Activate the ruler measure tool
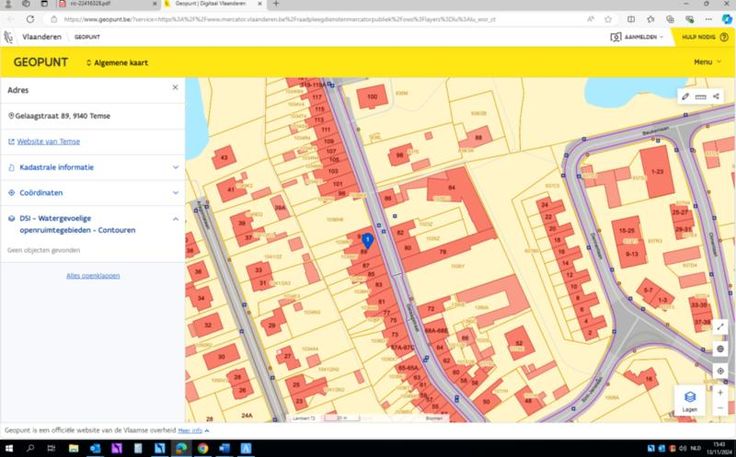 (701, 96)
